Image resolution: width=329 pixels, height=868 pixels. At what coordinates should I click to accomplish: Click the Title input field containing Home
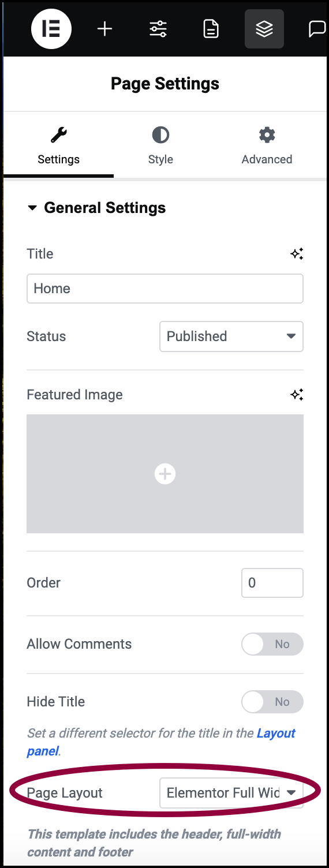point(165,289)
